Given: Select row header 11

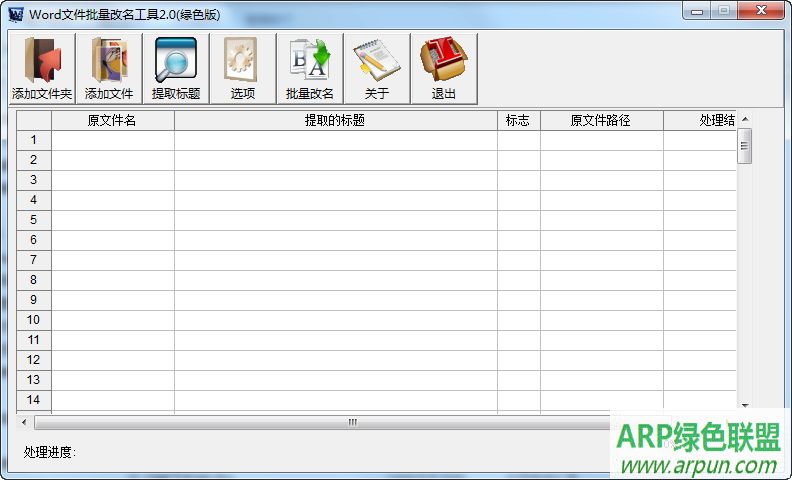Looking at the screenshot, I should [x=34, y=340].
